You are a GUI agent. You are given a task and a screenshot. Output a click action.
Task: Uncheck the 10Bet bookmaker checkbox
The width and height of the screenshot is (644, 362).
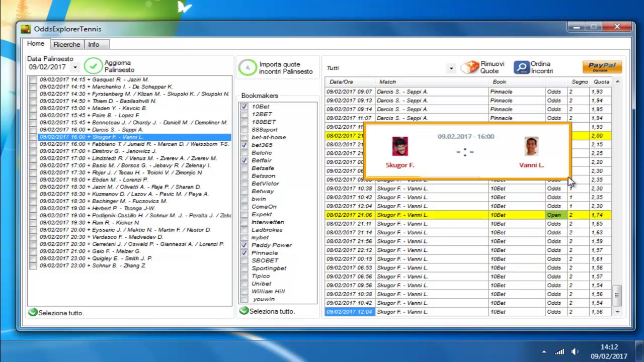click(x=244, y=107)
